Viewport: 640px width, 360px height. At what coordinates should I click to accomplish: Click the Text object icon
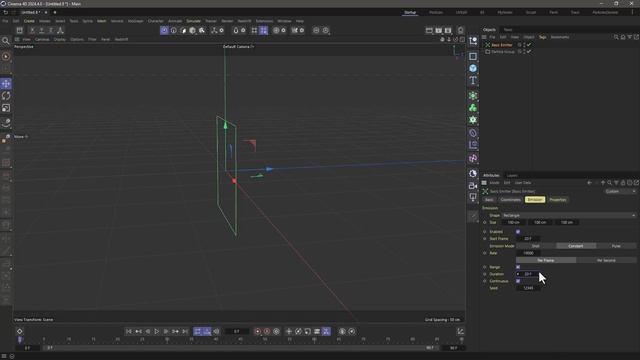point(473,80)
